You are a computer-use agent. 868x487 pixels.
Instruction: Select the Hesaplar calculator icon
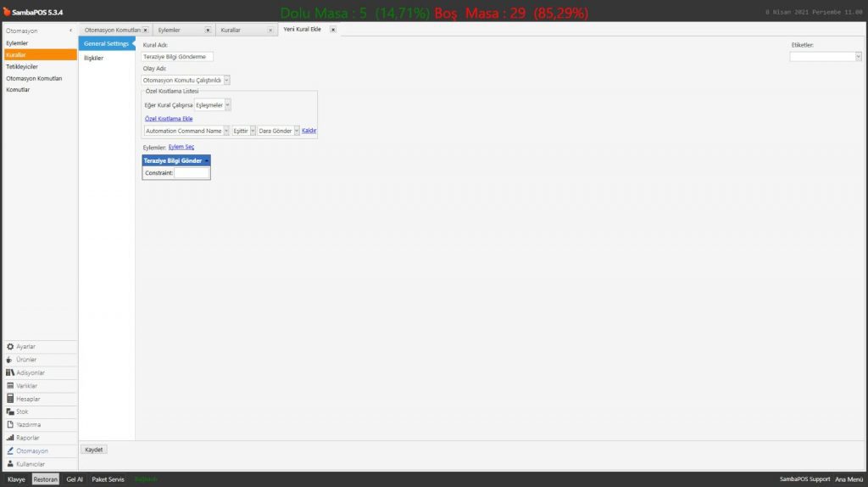10,399
